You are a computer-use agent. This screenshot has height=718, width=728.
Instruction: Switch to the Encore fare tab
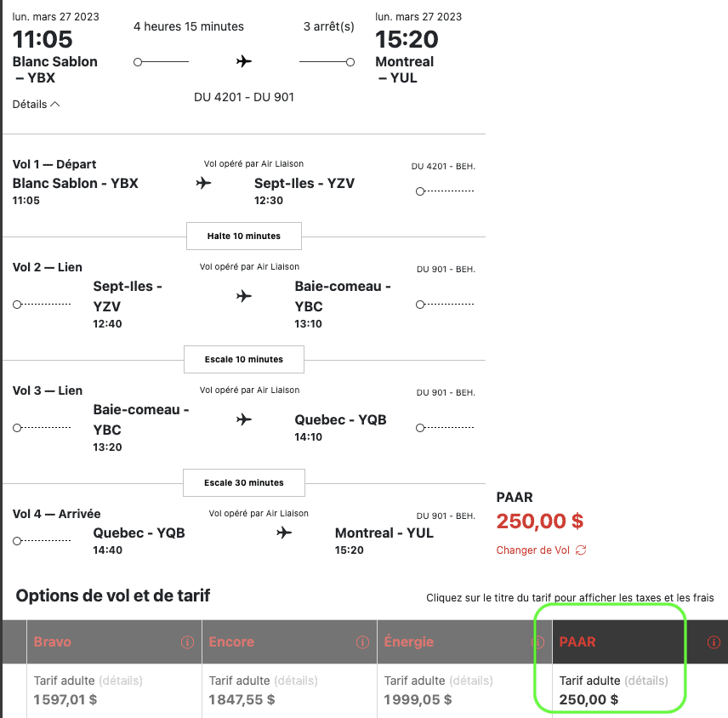[231, 642]
